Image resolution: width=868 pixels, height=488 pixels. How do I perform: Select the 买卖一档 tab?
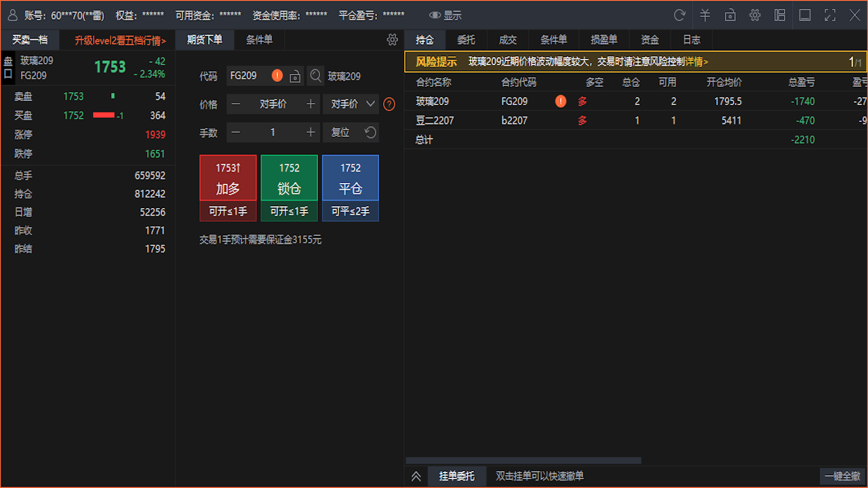coord(30,40)
